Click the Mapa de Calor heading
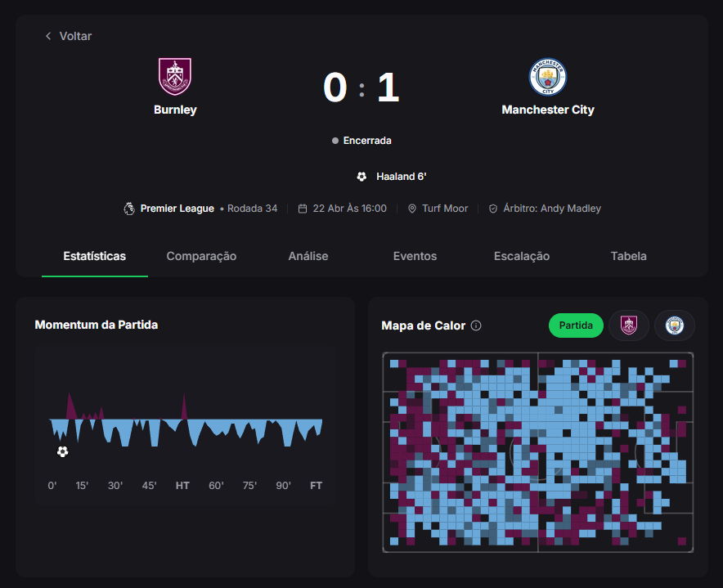The height and width of the screenshot is (588, 723). click(x=424, y=325)
